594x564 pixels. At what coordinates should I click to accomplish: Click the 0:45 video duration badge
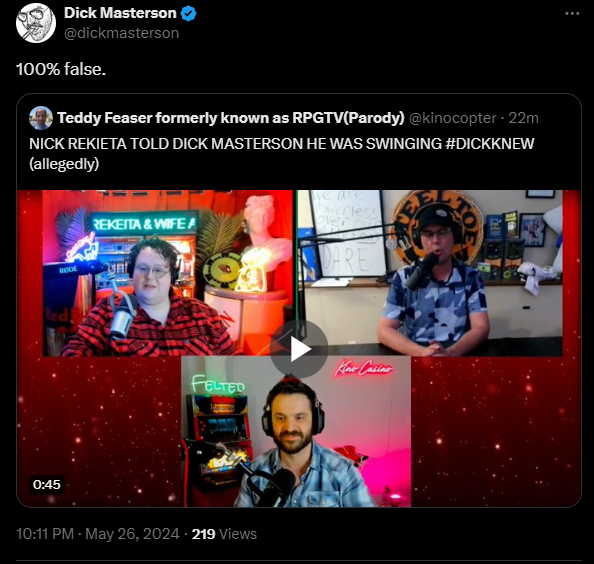coord(47,484)
